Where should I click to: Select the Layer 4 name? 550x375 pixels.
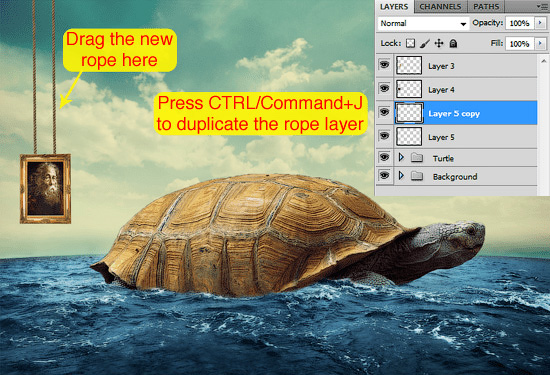click(441, 90)
